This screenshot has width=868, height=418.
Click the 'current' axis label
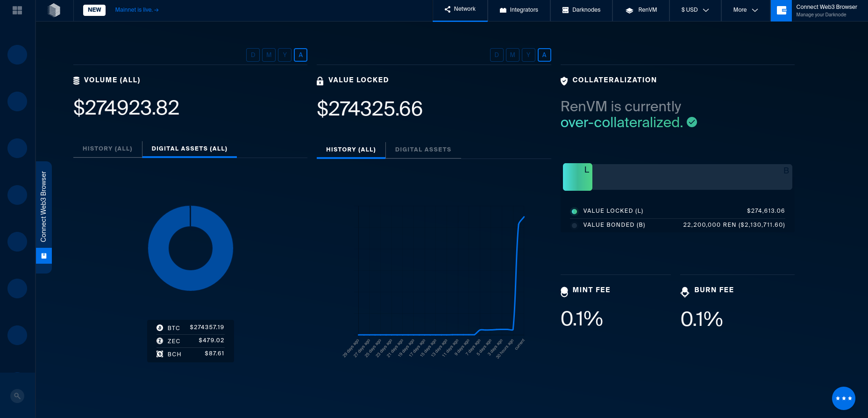pyautogui.click(x=520, y=345)
